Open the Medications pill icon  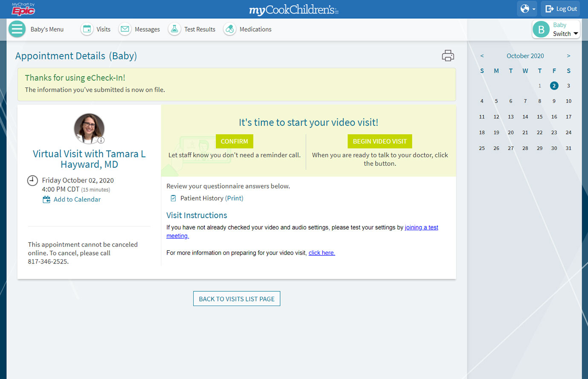point(229,29)
